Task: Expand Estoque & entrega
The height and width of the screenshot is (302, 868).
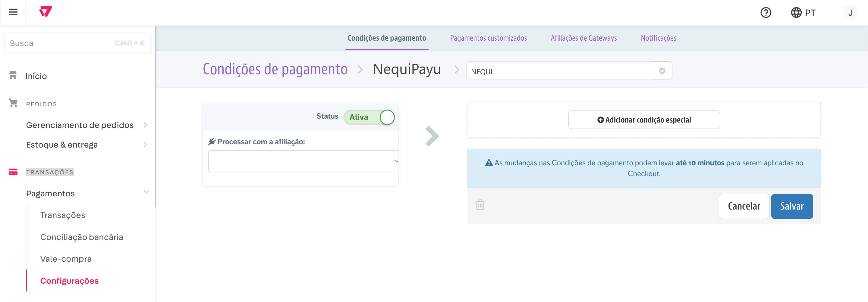Action: (86, 145)
